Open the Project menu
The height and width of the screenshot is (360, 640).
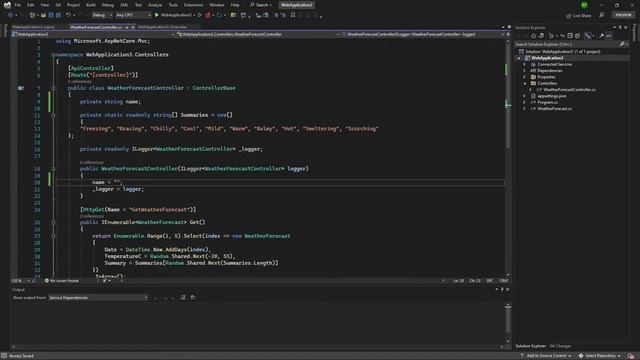pos(73,5)
